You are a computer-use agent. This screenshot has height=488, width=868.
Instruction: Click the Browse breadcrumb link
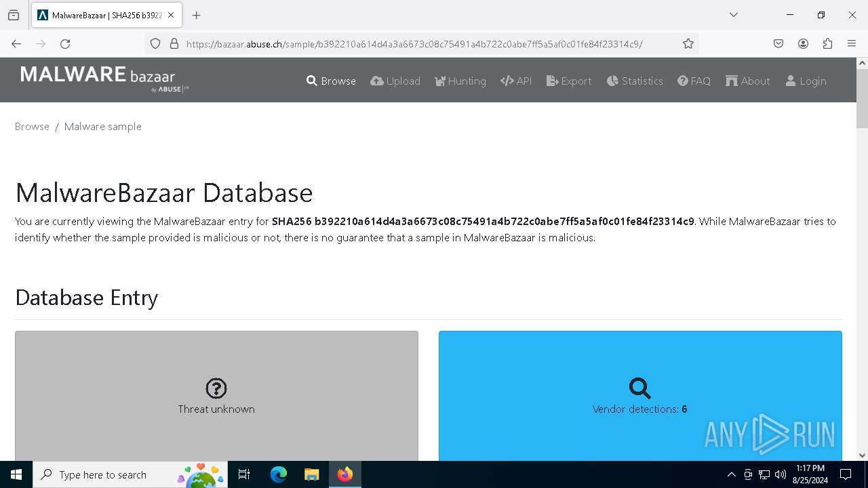[x=32, y=126]
